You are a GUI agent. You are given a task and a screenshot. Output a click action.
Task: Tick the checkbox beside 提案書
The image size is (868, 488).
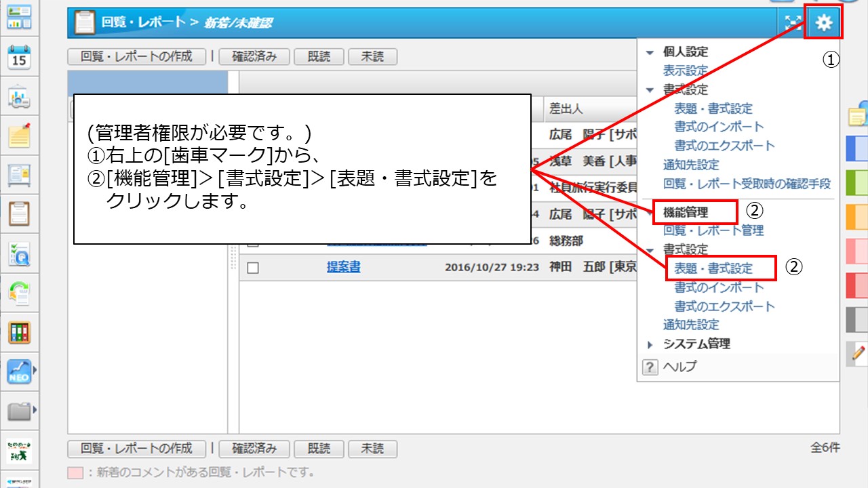(x=253, y=268)
